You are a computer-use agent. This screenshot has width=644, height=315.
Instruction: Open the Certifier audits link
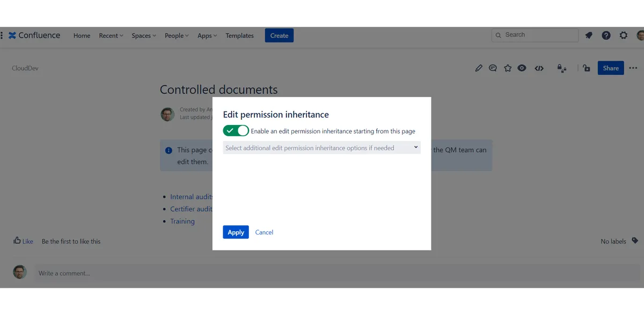coord(191,209)
